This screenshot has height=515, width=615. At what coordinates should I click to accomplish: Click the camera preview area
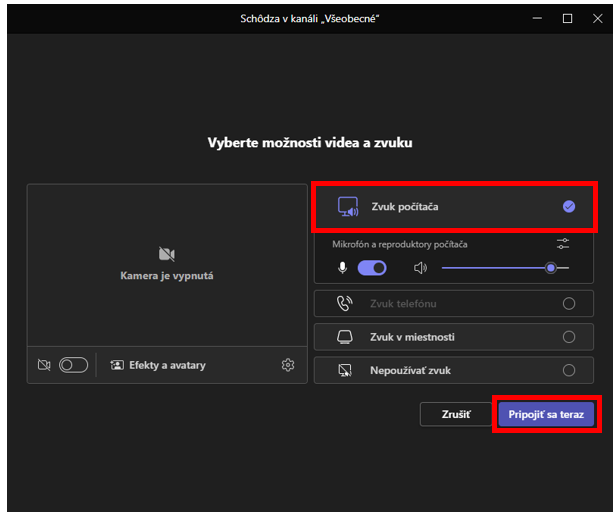click(167, 266)
